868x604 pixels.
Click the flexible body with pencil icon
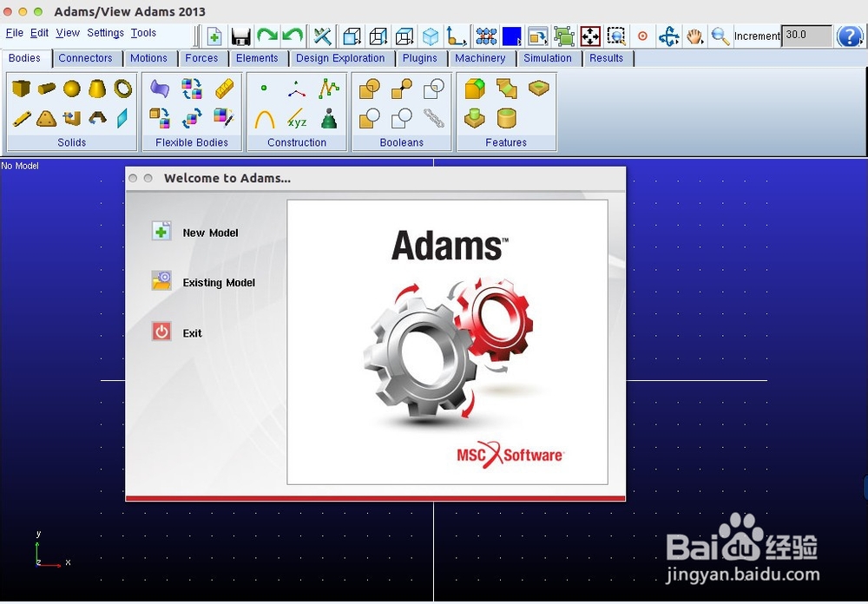(x=224, y=117)
